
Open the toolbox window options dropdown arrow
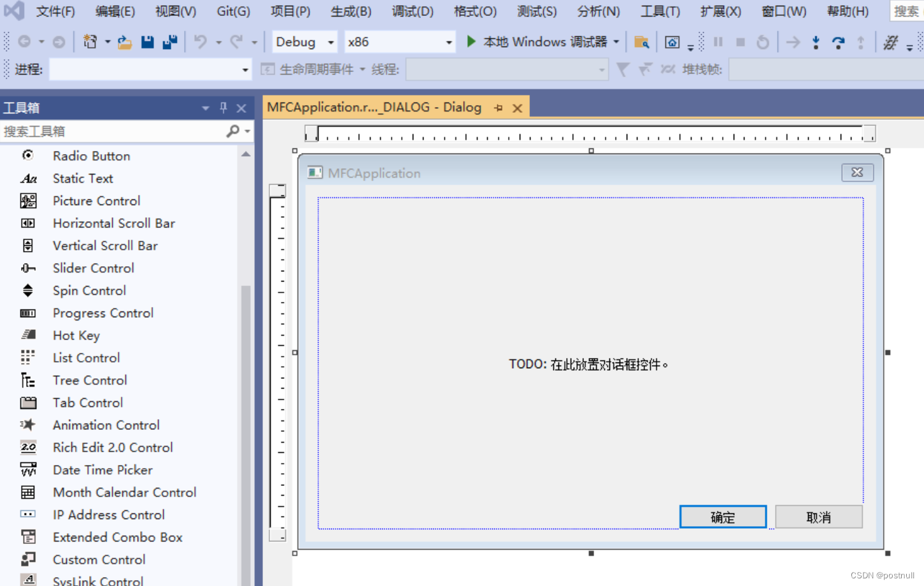pyautogui.click(x=205, y=108)
